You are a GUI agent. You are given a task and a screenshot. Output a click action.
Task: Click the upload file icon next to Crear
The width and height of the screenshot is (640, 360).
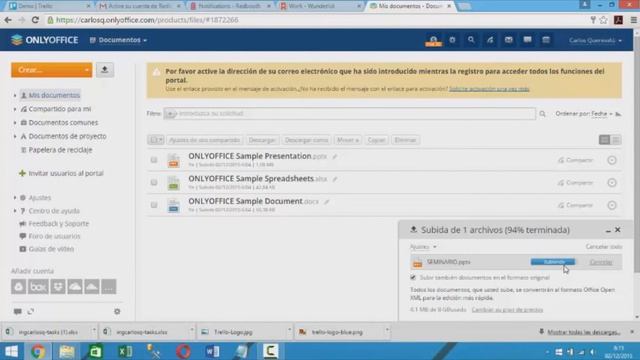(x=105, y=70)
